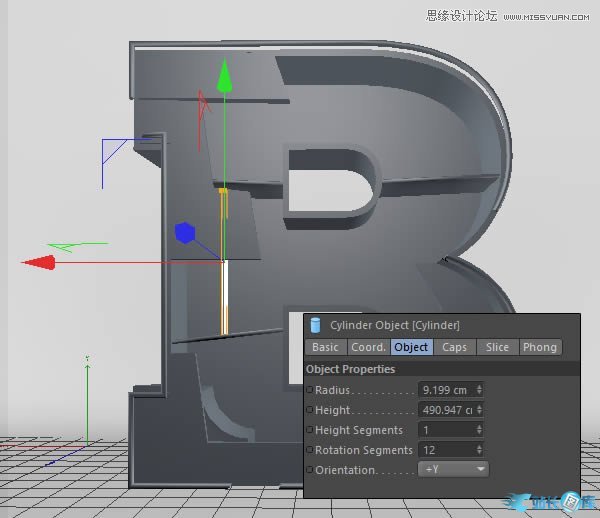
Task: Open the Caps tab
Action: pos(454,347)
